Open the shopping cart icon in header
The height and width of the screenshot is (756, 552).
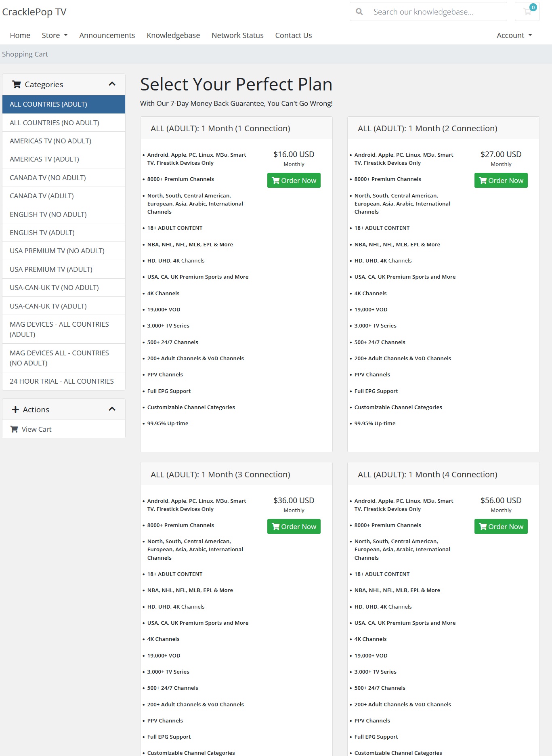pyautogui.click(x=527, y=12)
